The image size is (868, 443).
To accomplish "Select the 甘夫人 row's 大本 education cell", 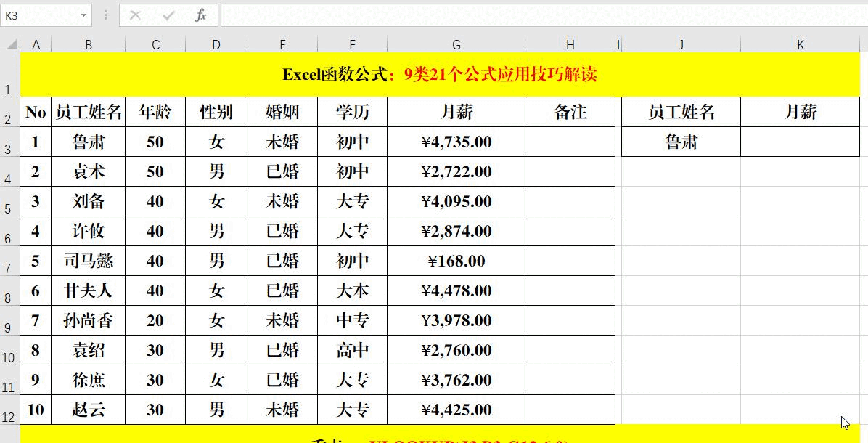I will pos(352,290).
